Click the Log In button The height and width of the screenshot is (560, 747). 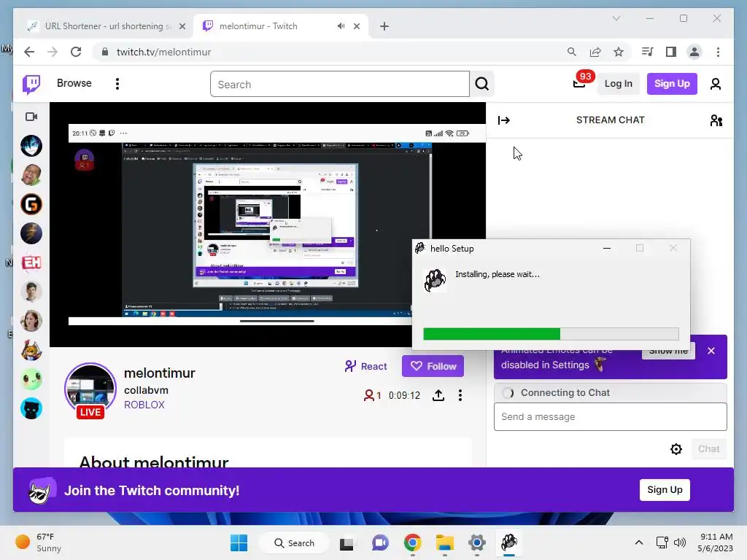point(618,84)
